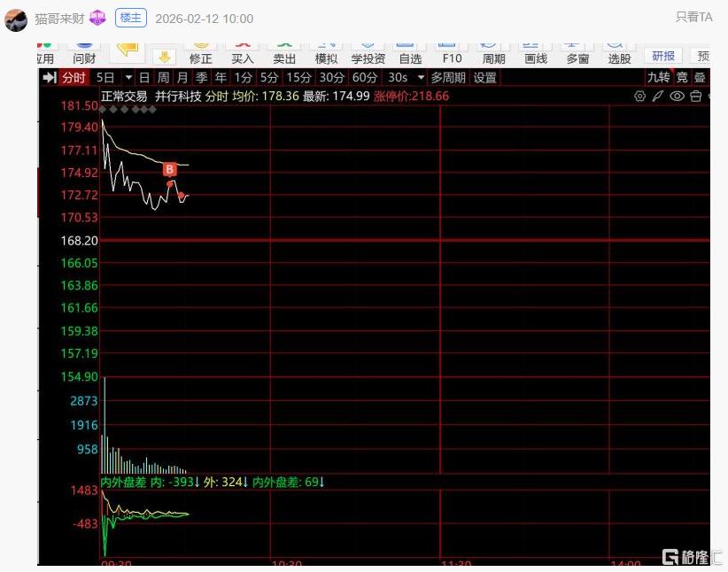Click the 外: 324 value in indicator bar
The height and width of the screenshot is (572, 728).
click(x=226, y=482)
